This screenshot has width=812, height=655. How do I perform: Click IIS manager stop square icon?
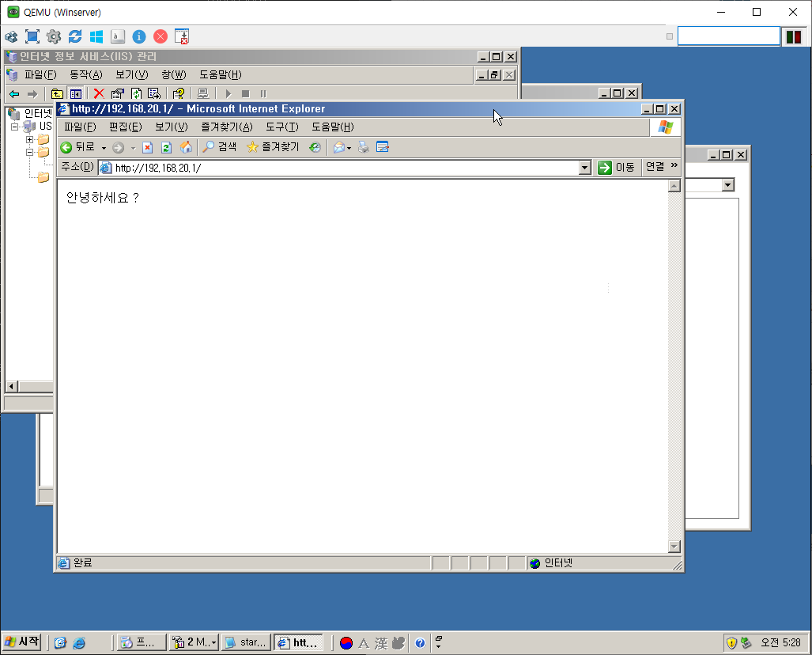coord(245,94)
